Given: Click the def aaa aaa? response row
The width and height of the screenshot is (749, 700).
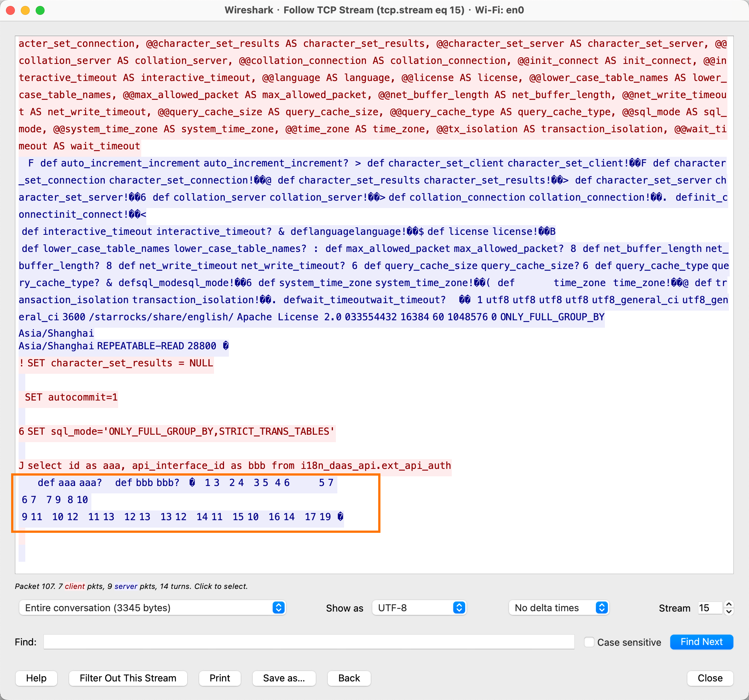Looking at the screenshot, I should coord(178,483).
